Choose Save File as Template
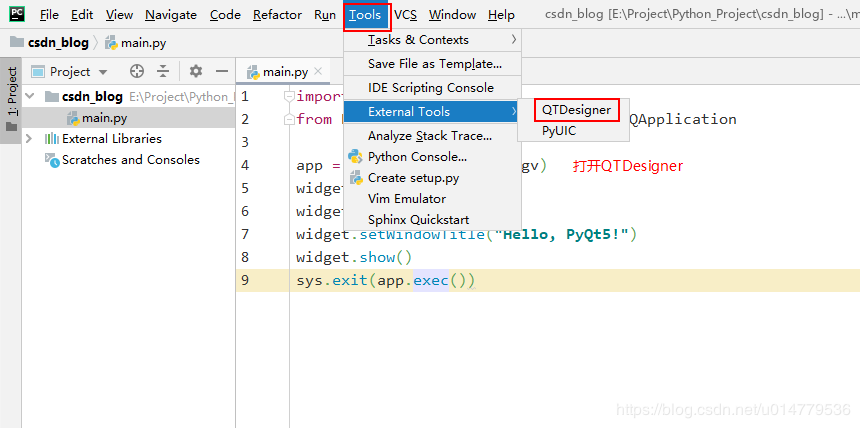Viewport: 860px width, 428px height. (432, 64)
